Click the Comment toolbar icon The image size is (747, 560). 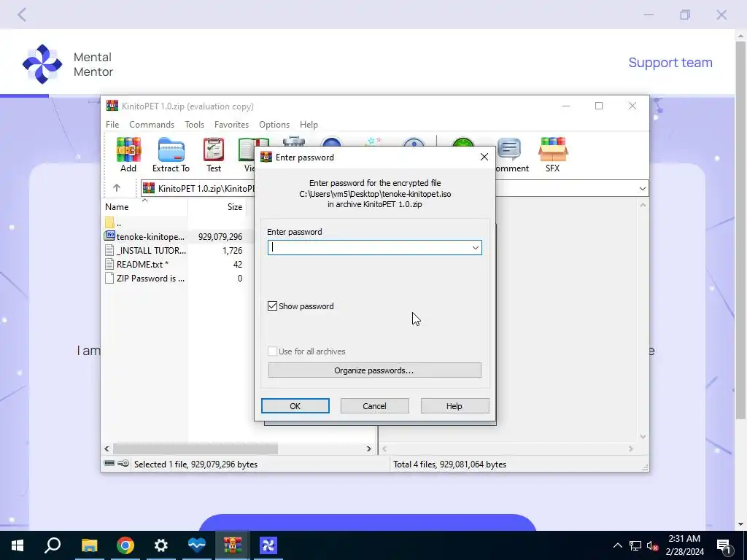511,155
